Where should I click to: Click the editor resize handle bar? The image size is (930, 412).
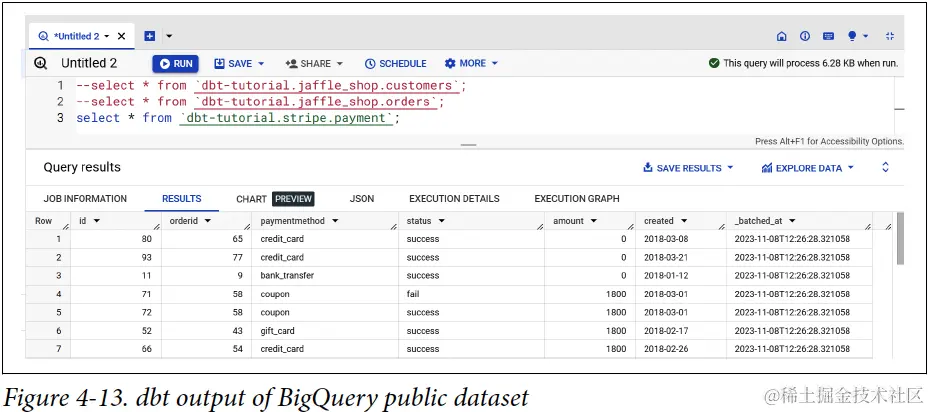point(469,145)
